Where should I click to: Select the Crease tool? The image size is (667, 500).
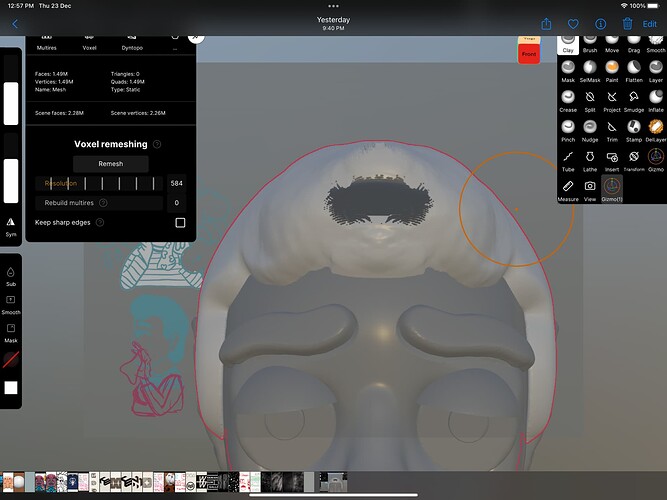(568, 101)
